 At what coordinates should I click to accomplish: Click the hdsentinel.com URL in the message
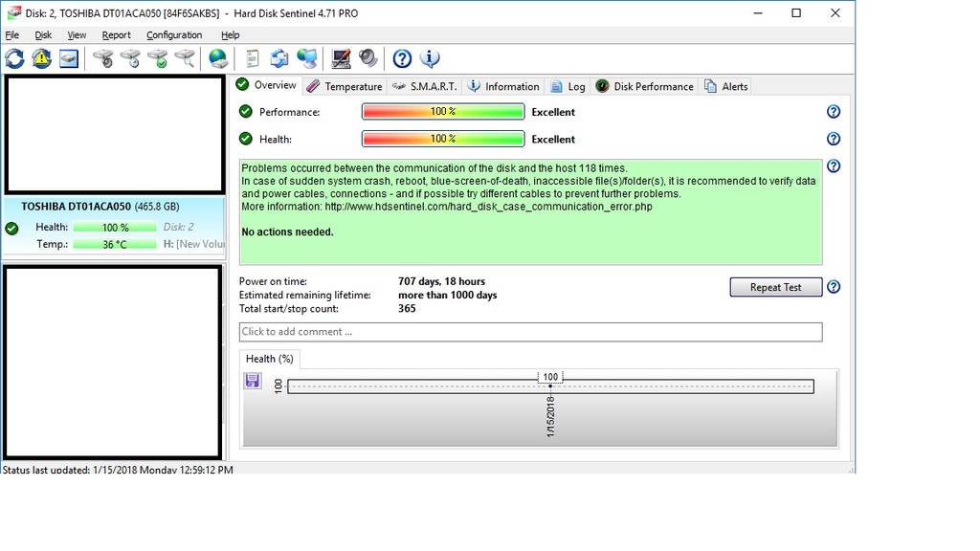(489, 207)
